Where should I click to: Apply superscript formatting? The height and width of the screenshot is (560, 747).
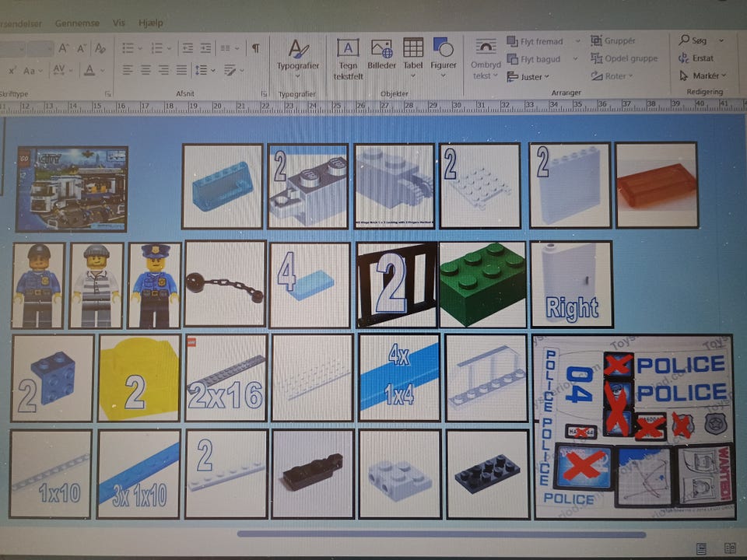(x=12, y=71)
